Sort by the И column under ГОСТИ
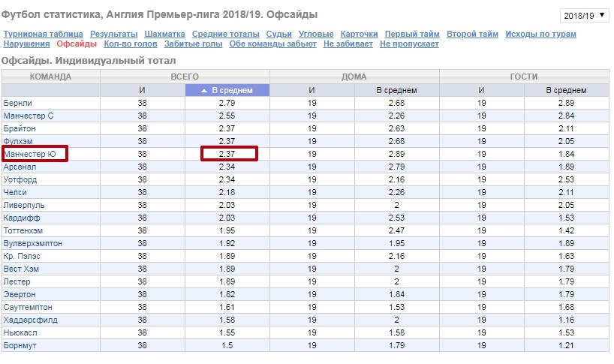The image size is (614, 364). click(481, 90)
